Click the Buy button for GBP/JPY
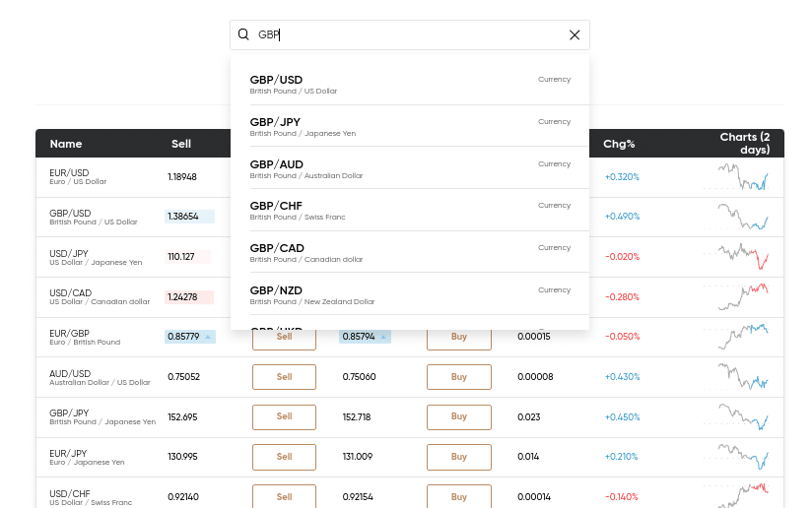This screenshot has height=508, width=812. click(x=459, y=417)
